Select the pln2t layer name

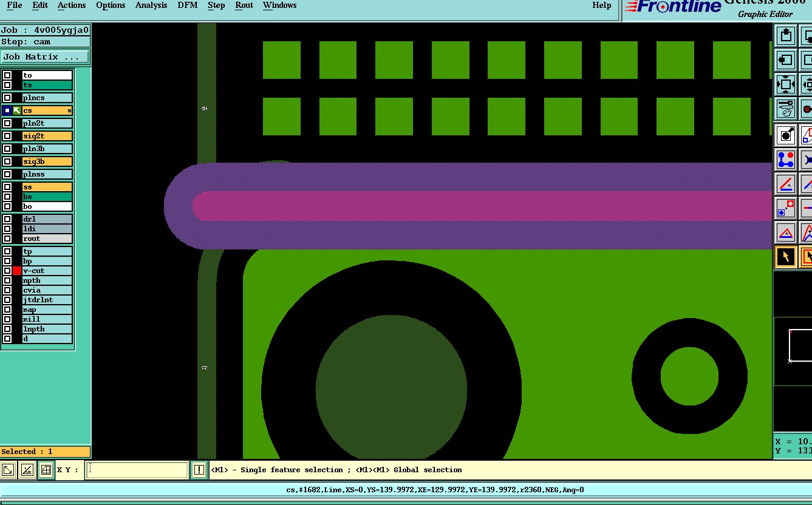(x=47, y=123)
